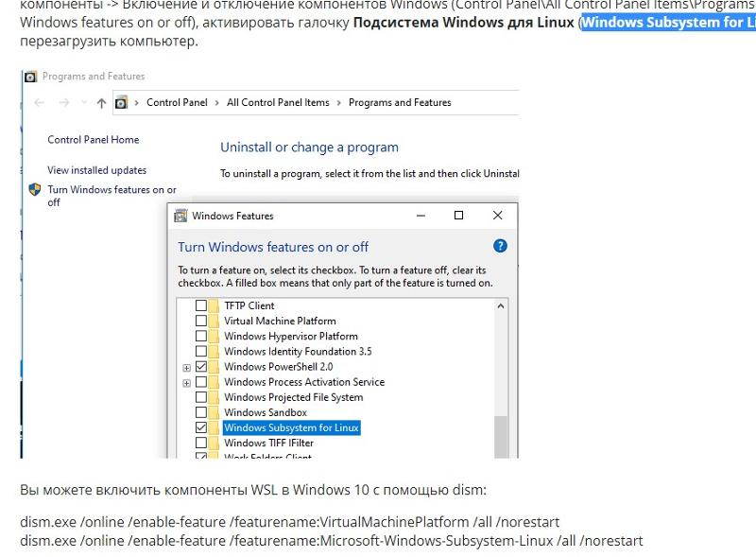Check the Windows TIFF IFilter checkbox
The image size is (756, 557).
[201, 444]
